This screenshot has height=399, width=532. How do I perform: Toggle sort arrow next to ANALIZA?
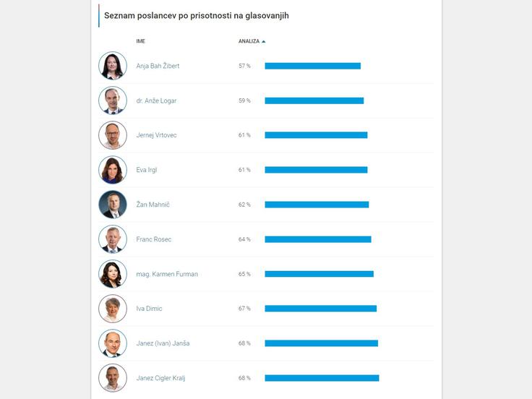click(264, 41)
